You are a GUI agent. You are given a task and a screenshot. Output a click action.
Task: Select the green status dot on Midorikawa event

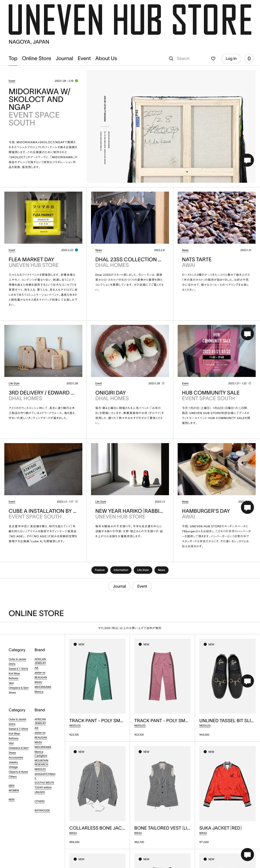(76, 81)
